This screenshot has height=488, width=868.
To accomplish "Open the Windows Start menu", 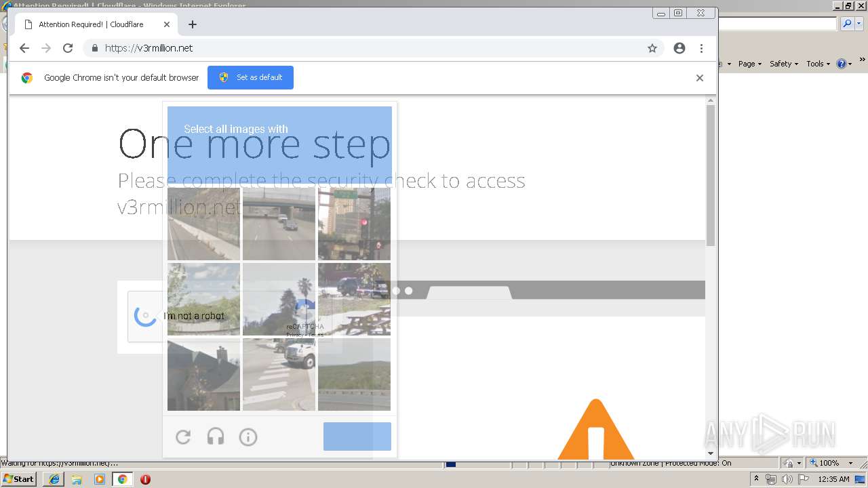I will pyautogui.click(x=18, y=479).
